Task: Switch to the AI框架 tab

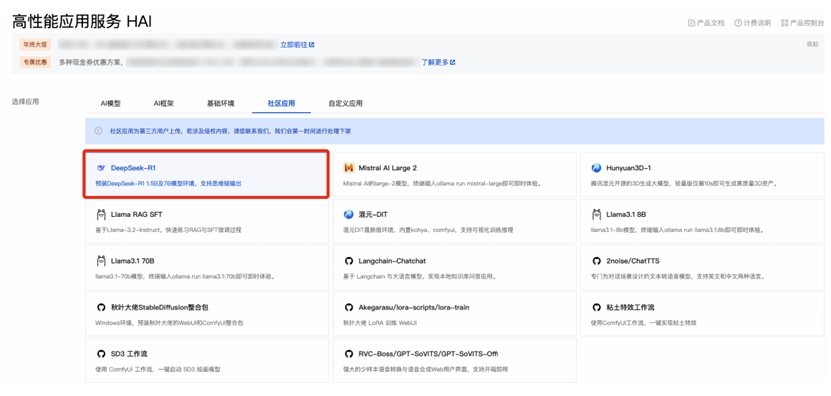Action: [163, 103]
